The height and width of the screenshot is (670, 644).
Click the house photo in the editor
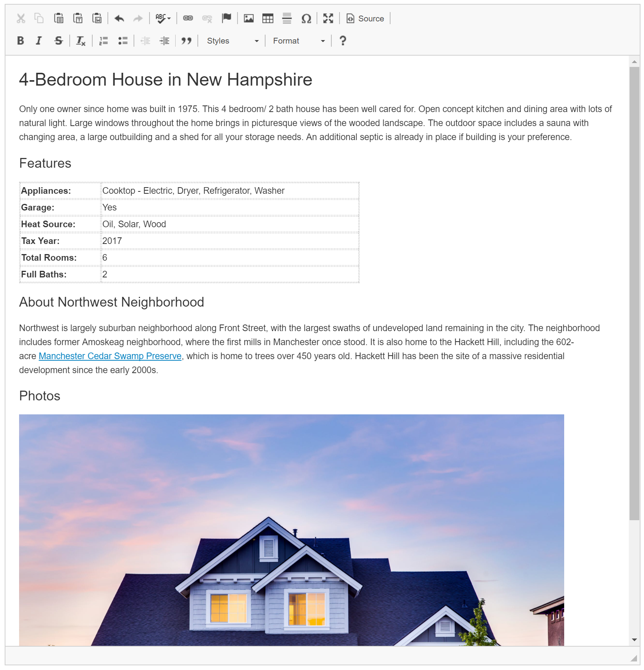[x=292, y=530]
